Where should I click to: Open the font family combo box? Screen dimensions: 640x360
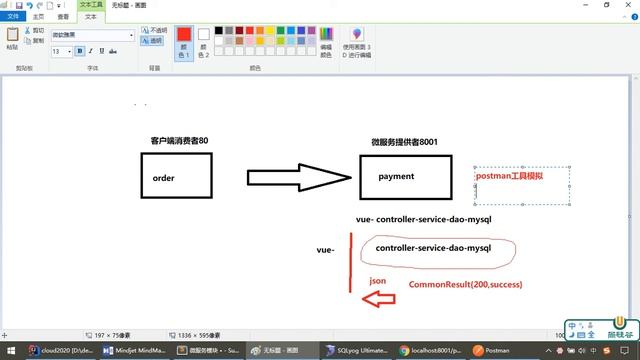[93, 35]
